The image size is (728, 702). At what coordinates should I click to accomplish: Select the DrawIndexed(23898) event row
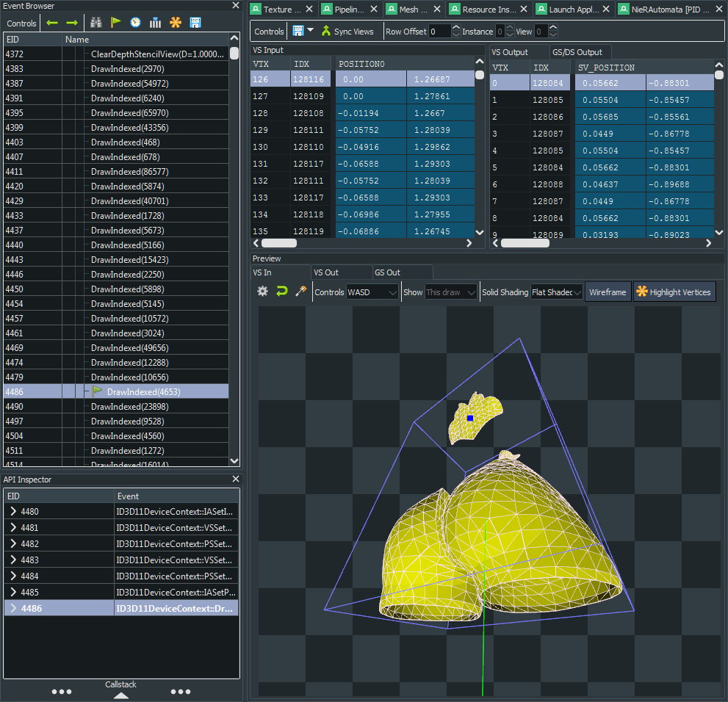click(x=127, y=407)
